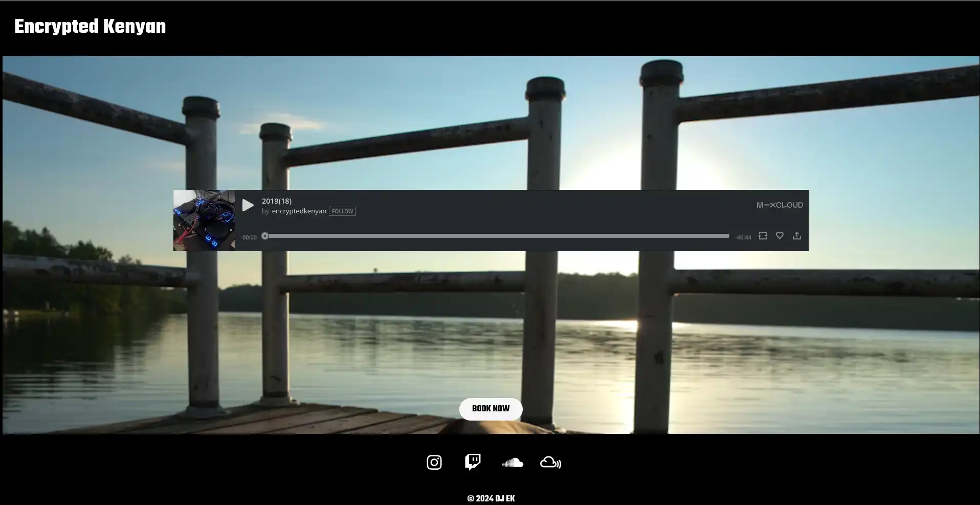Image resolution: width=980 pixels, height=505 pixels.
Task: Open the encryptedkenyan artist link
Action: coord(299,211)
